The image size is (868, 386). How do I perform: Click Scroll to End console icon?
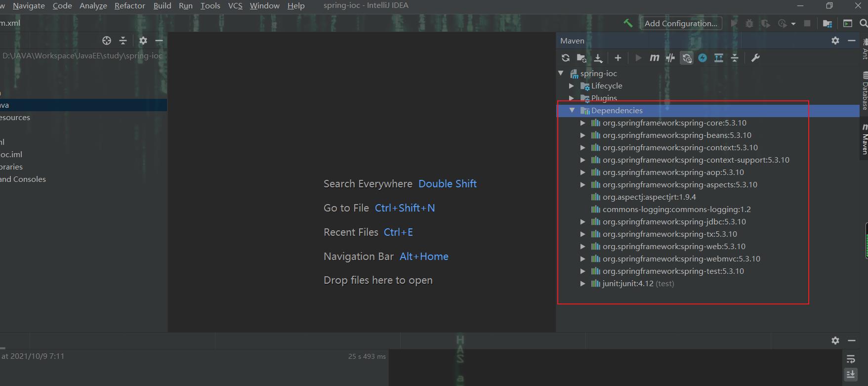[850, 374]
